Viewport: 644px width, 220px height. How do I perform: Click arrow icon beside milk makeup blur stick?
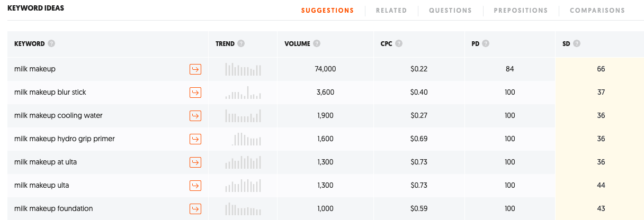(195, 93)
